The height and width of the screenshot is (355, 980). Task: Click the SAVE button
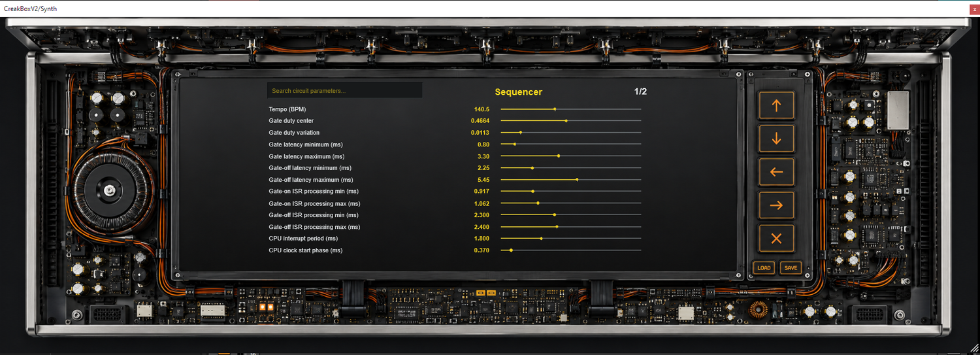point(791,267)
